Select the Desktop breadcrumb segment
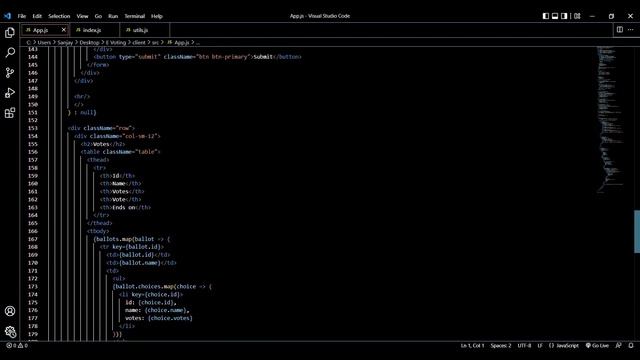 tap(89, 42)
